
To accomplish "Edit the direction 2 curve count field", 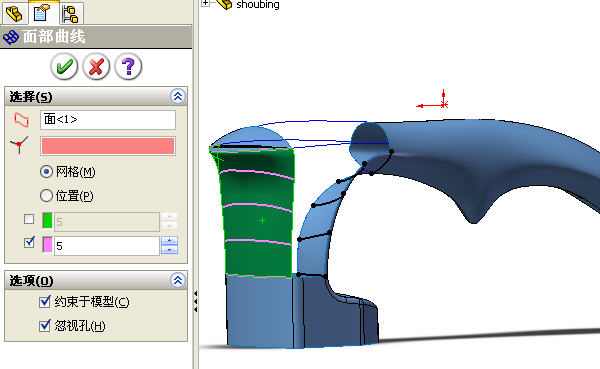I will pyautogui.click(x=107, y=246).
